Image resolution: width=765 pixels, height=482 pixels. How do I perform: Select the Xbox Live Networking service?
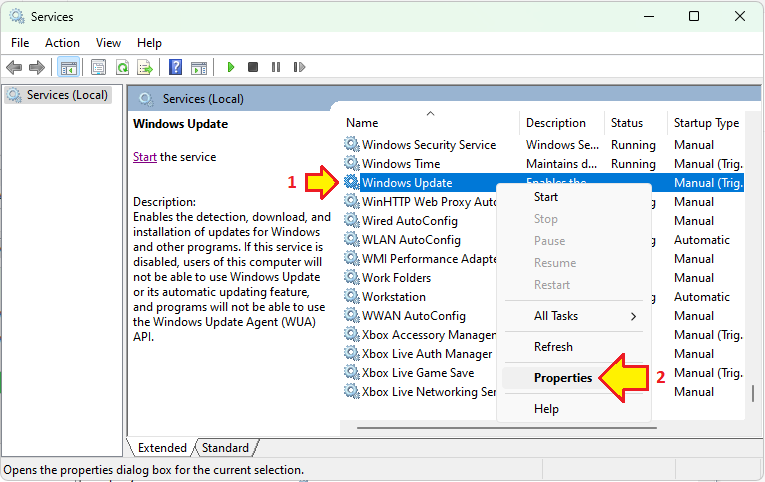click(429, 392)
